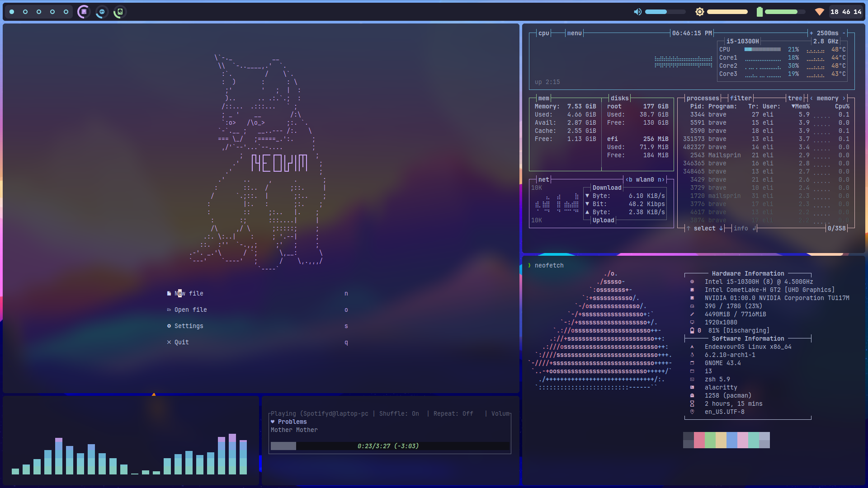
Task: Click the orange wifi icon
Action: pyautogui.click(x=819, y=12)
